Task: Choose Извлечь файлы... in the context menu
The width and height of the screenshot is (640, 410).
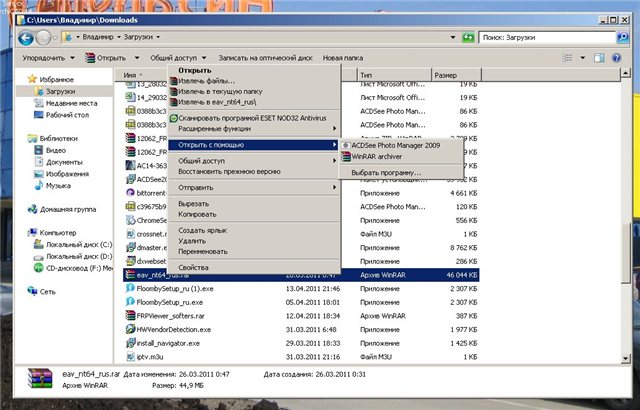Action: pyautogui.click(x=207, y=81)
